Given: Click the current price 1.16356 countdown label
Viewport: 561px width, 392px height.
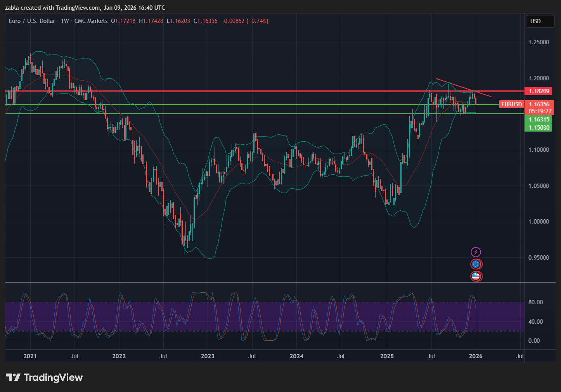Looking at the screenshot, I should tap(539, 108).
